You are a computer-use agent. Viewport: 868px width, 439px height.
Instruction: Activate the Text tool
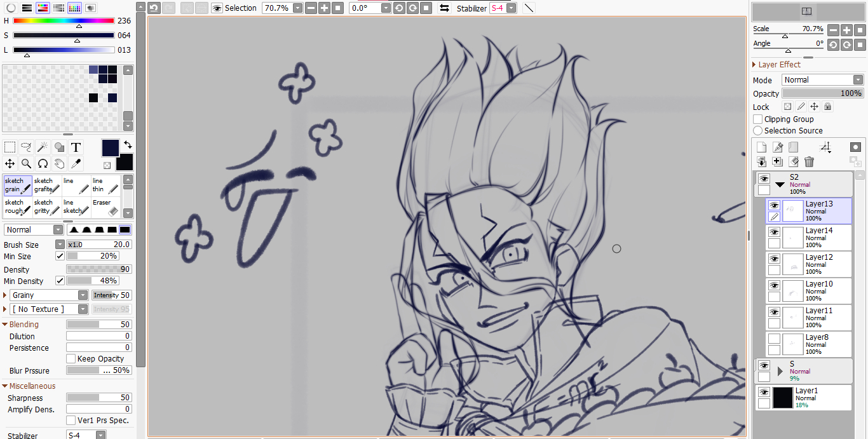pos(76,147)
